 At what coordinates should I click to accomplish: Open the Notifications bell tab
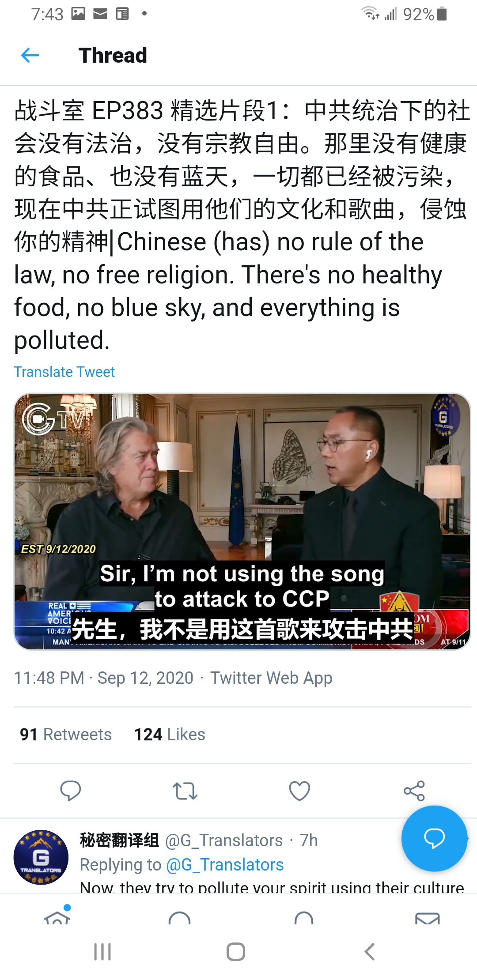304,917
